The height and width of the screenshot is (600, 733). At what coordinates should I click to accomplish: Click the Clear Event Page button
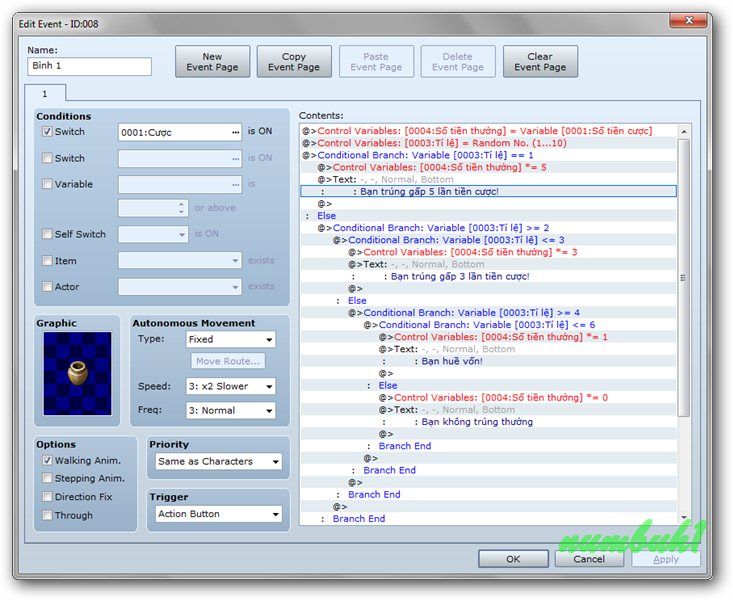click(540, 62)
